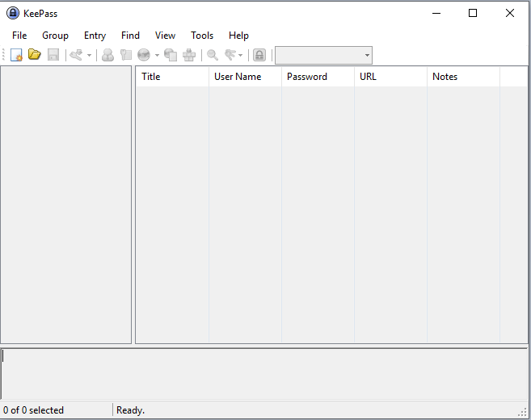Open the Add Entry dropdown arrow
The height and width of the screenshot is (420, 531).
point(90,55)
